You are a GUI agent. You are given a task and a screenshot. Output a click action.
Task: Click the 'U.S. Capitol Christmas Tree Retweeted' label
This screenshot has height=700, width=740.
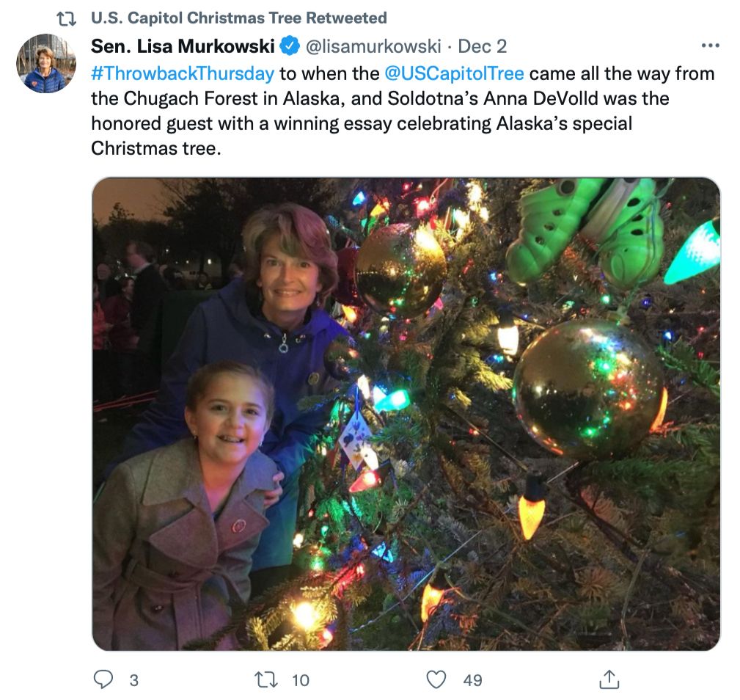pyautogui.click(x=238, y=18)
